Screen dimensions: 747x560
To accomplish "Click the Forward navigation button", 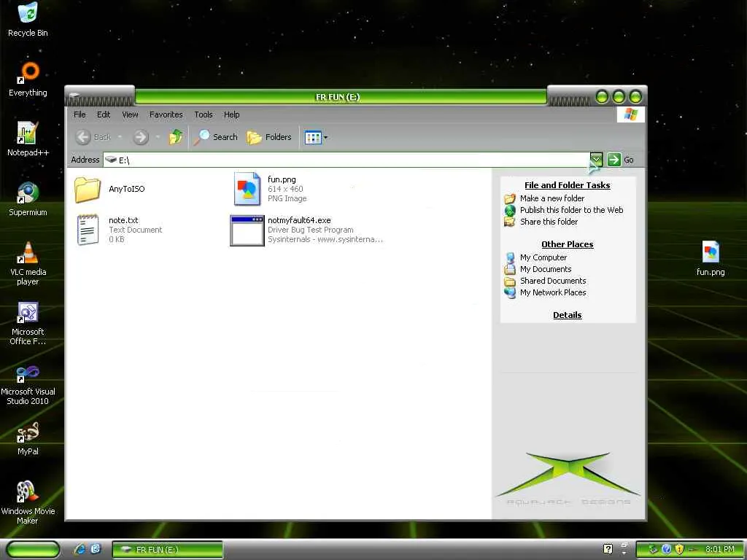I will coord(141,137).
